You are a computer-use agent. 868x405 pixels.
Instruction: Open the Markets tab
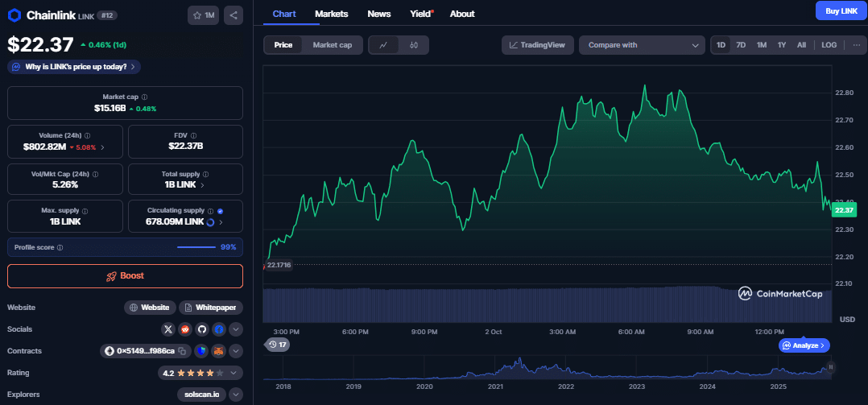332,14
